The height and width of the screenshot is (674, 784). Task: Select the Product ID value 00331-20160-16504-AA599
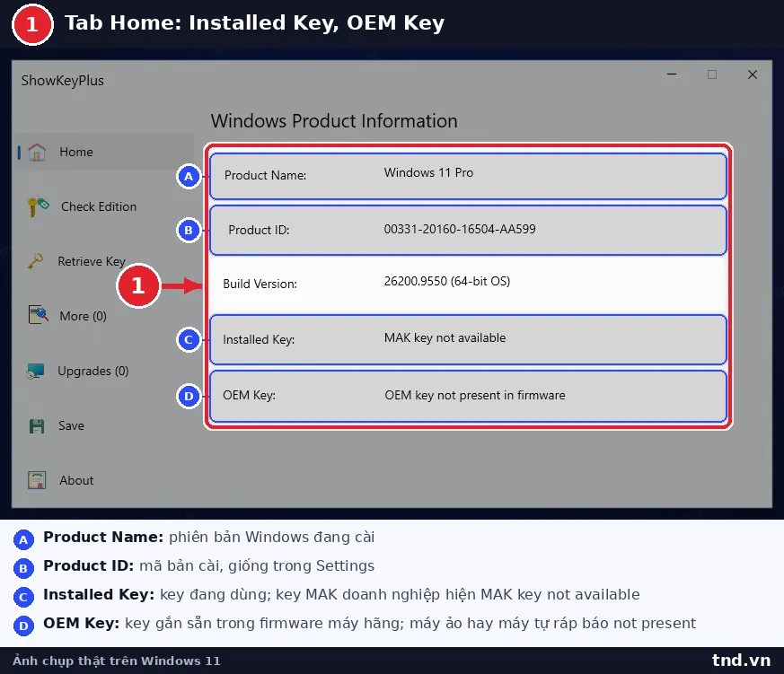click(x=460, y=229)
